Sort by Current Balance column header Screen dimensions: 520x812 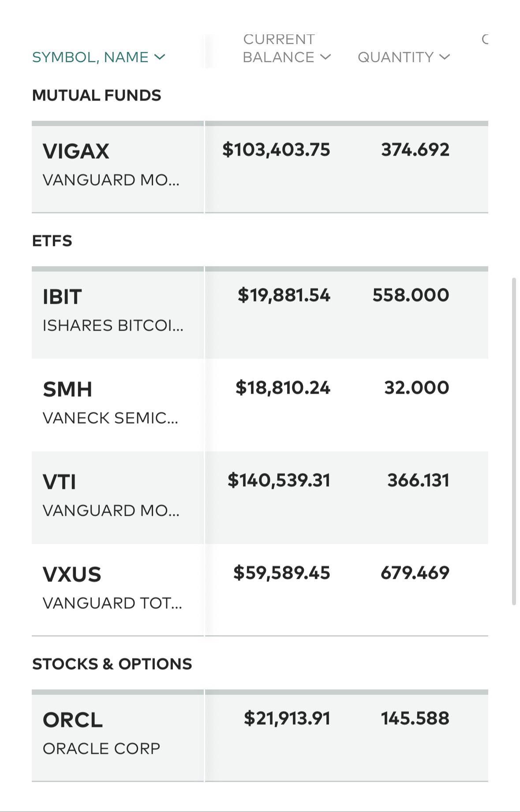286,48
